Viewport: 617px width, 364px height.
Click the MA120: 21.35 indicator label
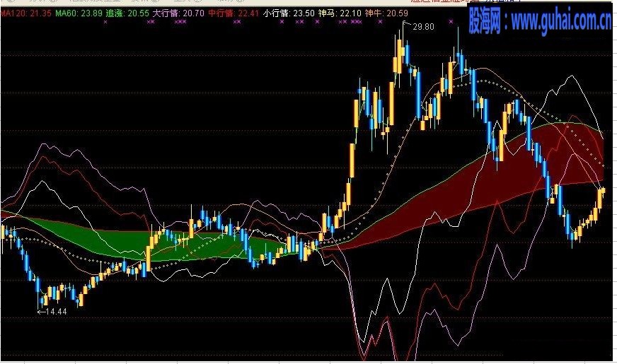click(26, 13)
